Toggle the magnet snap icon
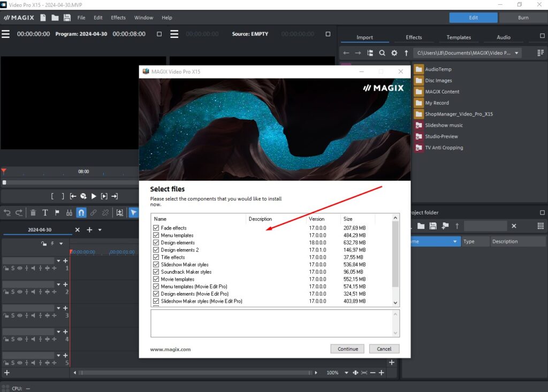This screenshot has height=392, width=548. (x=81, y=212)
